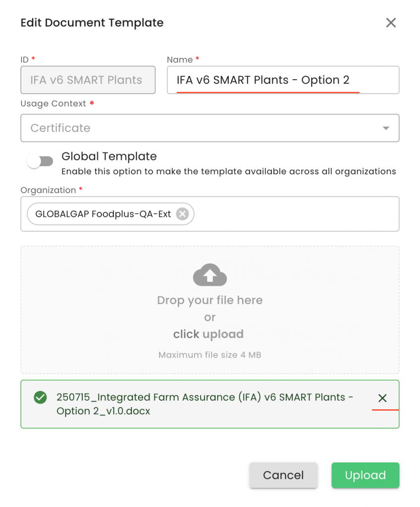Open the Usage Context dropdown arrow
This screenshot has width=420, height=507.
(386, 128)
